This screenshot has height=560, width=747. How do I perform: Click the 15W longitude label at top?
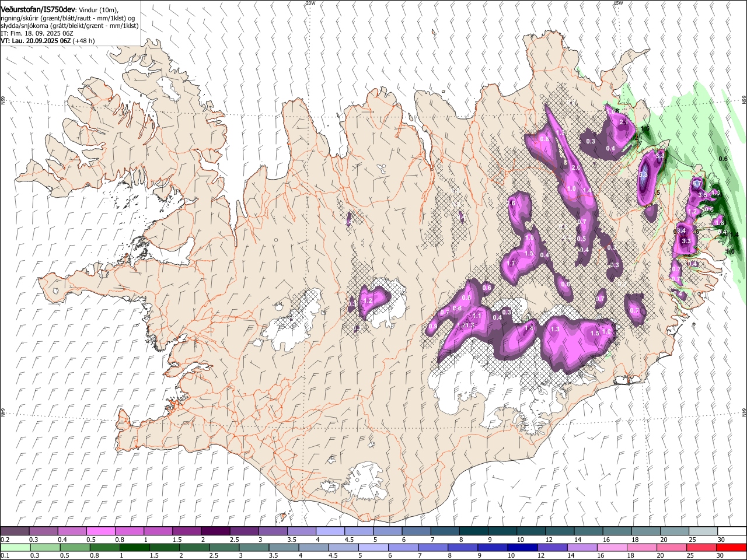[618, 3]
